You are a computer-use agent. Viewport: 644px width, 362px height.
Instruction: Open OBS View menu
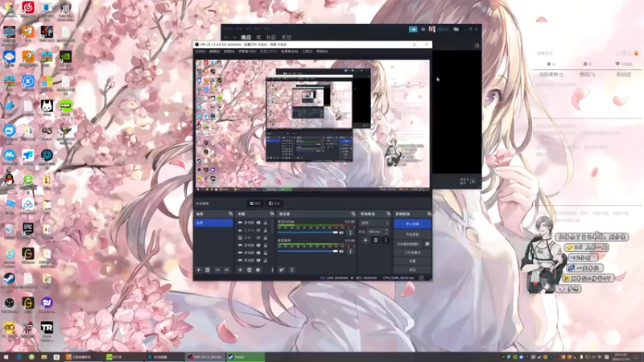pos(229,51)
